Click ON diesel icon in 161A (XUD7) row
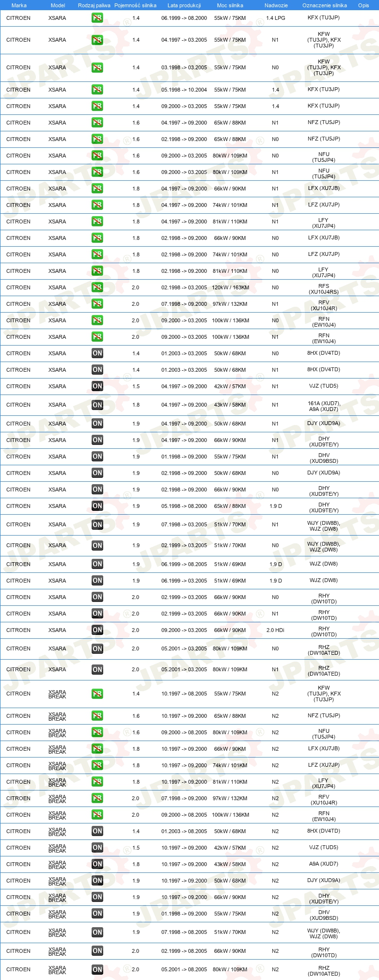Image resolution: width=379 pixels, height=980 pixels. click(x=97, y=405)
